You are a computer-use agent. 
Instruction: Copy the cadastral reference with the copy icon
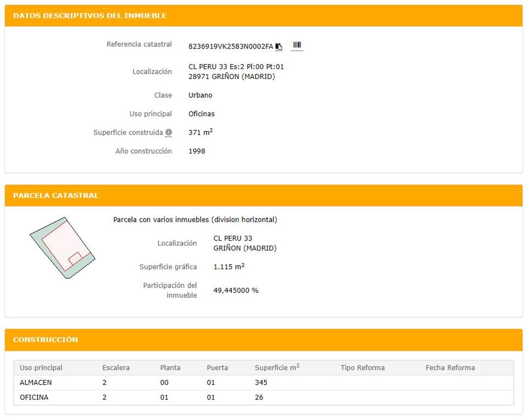coord(279,47)
